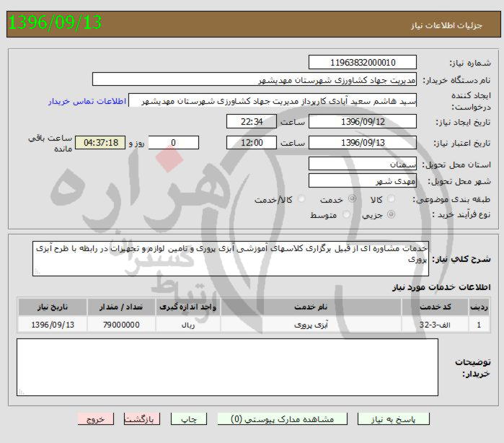Click the شهر محل تحویل field مهدی شهر

point(363,180)
